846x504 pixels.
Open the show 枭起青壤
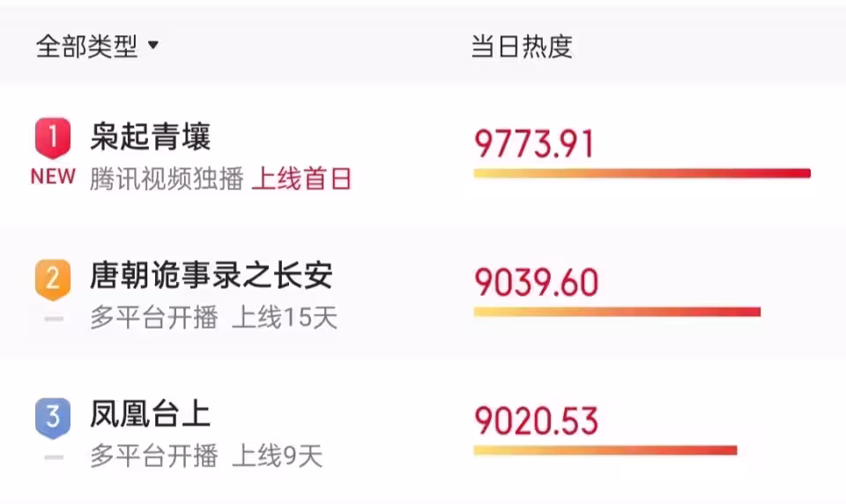point(151,137)
